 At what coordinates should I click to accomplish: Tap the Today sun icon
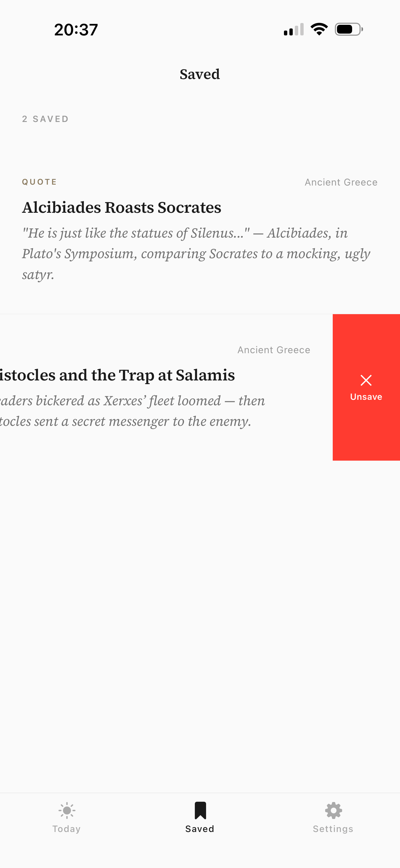tap(67, 810)
